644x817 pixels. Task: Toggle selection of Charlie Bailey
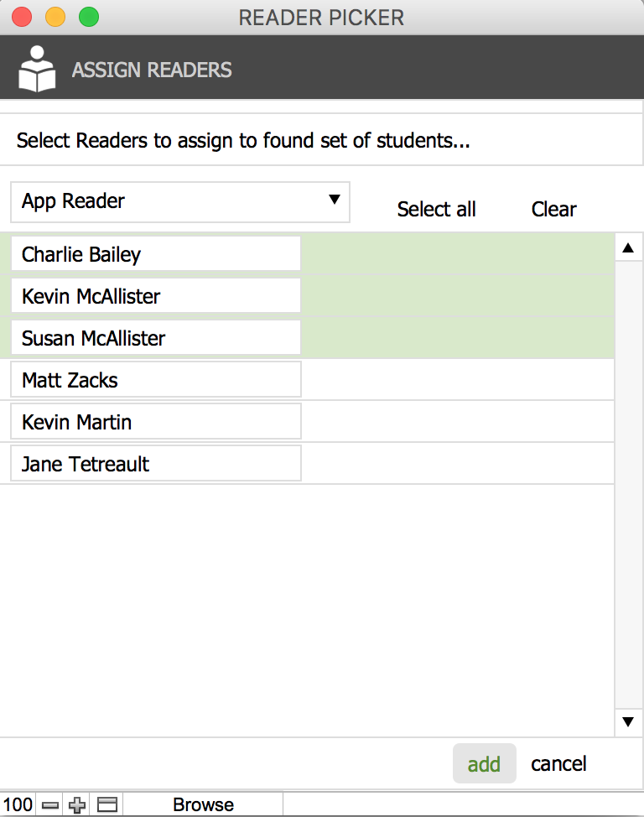tap(156, 254)
